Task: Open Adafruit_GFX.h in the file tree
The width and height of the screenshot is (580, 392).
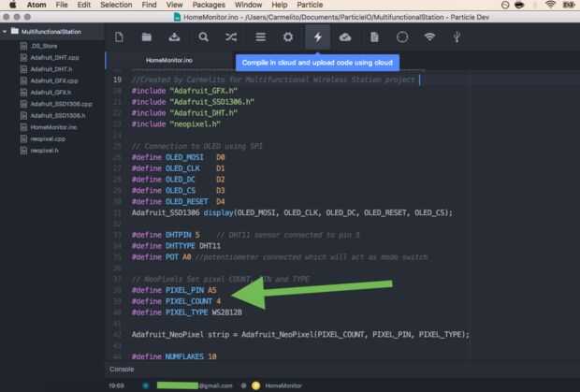Action: (51, 93)
